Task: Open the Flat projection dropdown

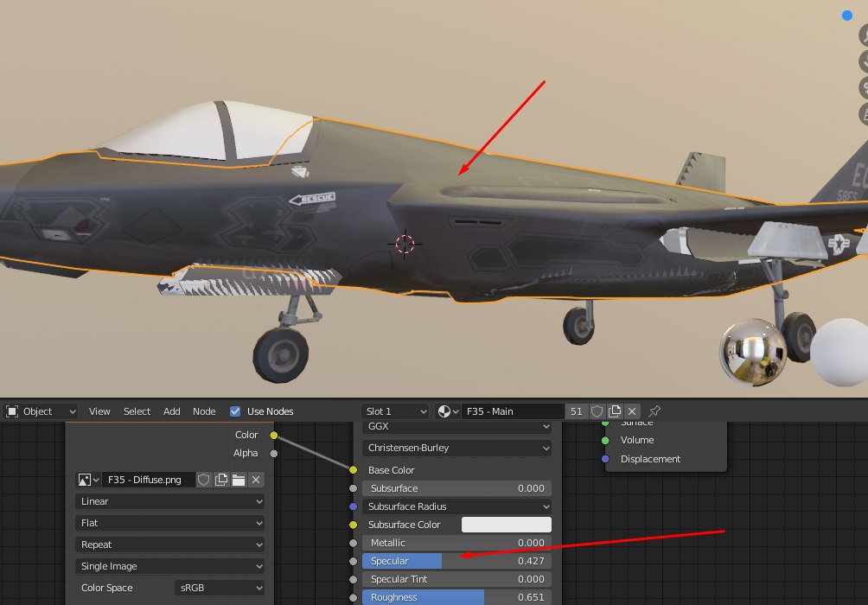Action: 170,523
